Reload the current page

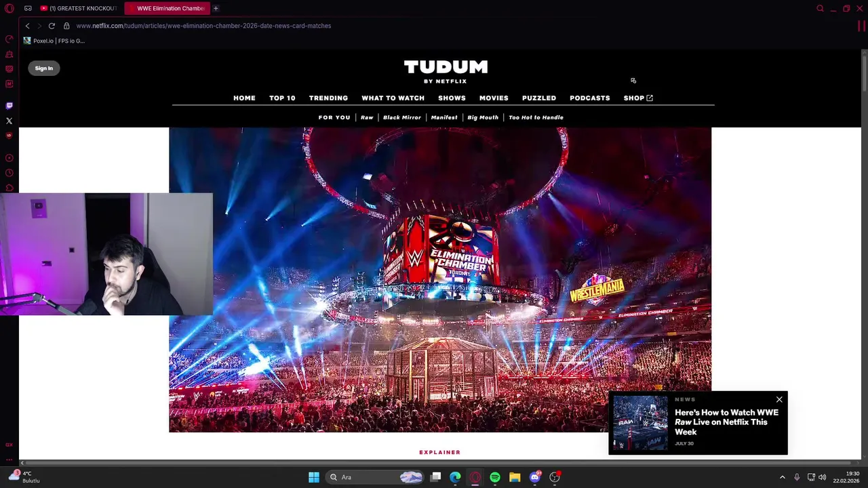point(52,26)
